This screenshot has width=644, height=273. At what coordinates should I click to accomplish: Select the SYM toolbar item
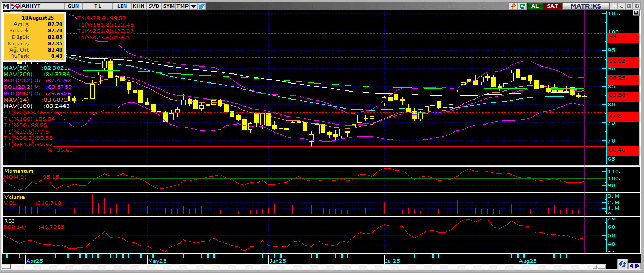168,6
